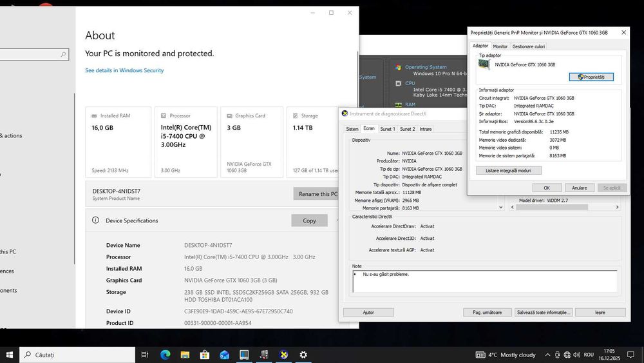Open the taskbar clock 17:05
The height and width of the screenshot is (363, 644).
(x=609, y=355)
